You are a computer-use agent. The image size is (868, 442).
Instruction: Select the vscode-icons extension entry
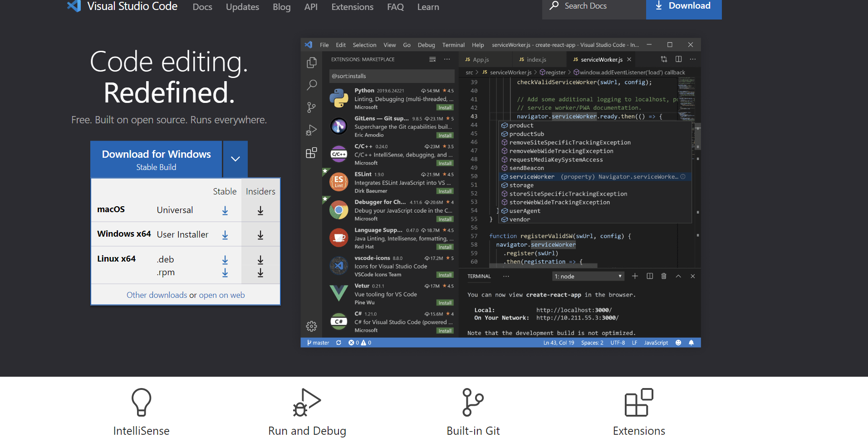390,266
